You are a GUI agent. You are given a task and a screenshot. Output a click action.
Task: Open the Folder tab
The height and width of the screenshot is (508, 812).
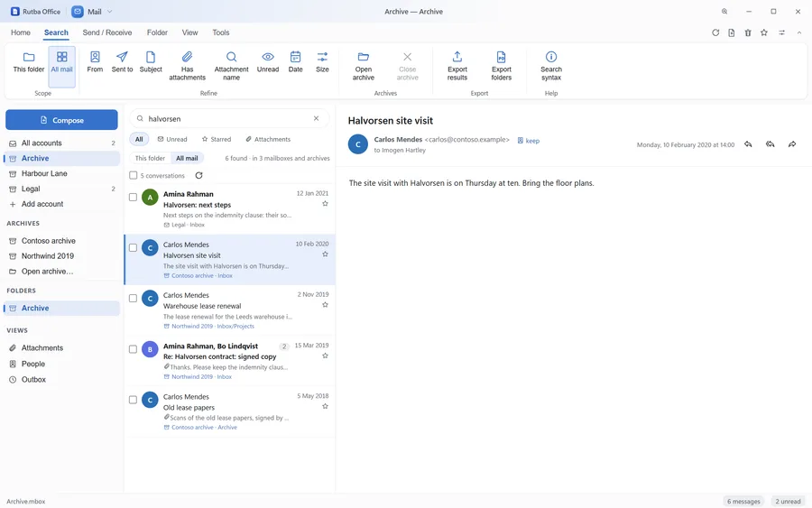(x=157, y=32)
